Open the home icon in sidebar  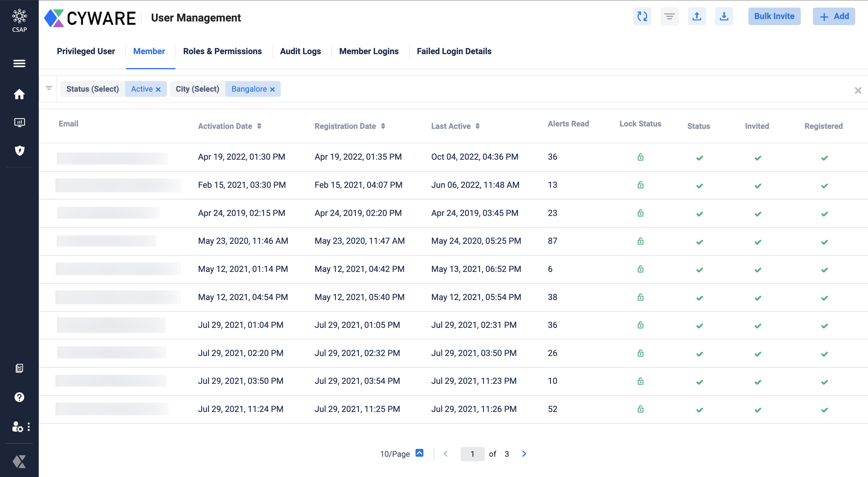(19, 94)
